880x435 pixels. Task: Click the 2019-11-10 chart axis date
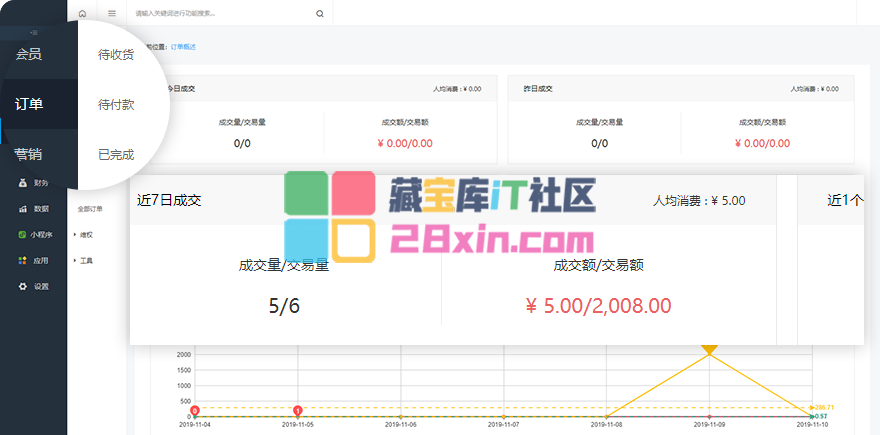[813, 425]
